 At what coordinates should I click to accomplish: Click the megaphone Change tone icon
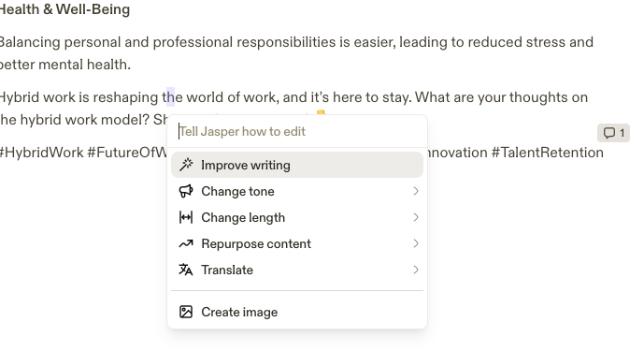click(186, 191)
